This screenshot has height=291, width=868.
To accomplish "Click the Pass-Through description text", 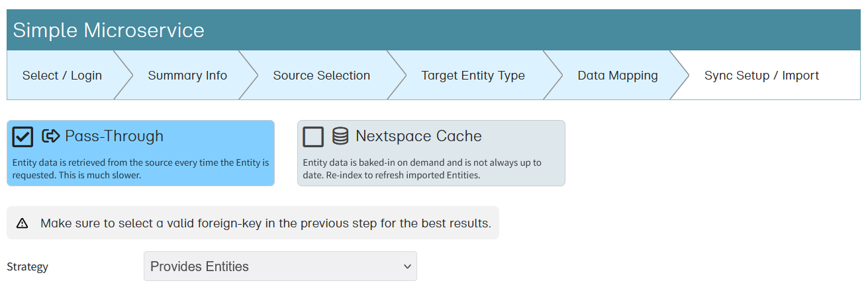I will [140, 169].
